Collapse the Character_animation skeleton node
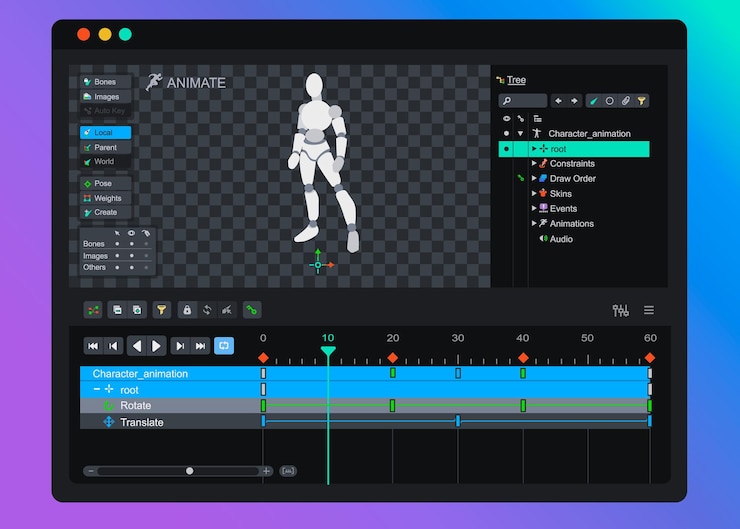 coord(521,134)
